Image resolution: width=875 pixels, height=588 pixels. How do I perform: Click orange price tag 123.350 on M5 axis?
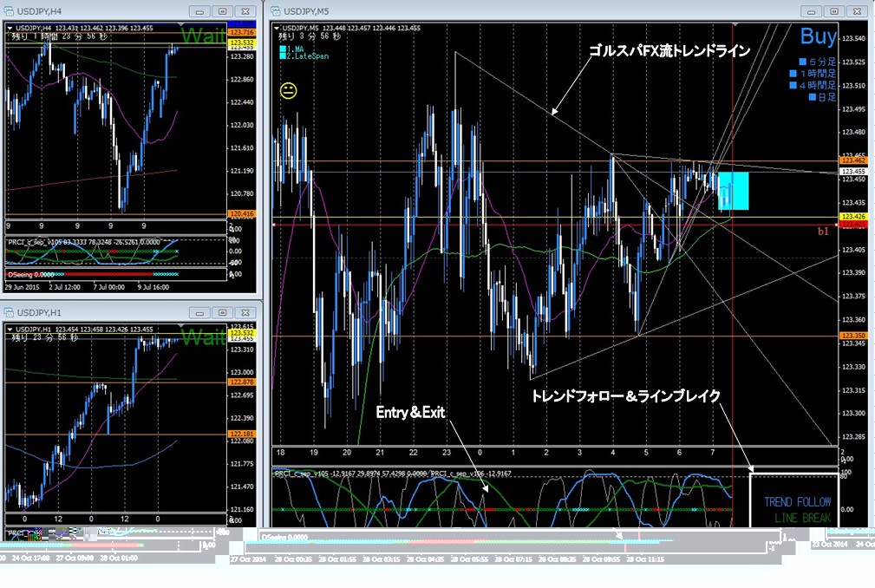click(x=853, y=336)
